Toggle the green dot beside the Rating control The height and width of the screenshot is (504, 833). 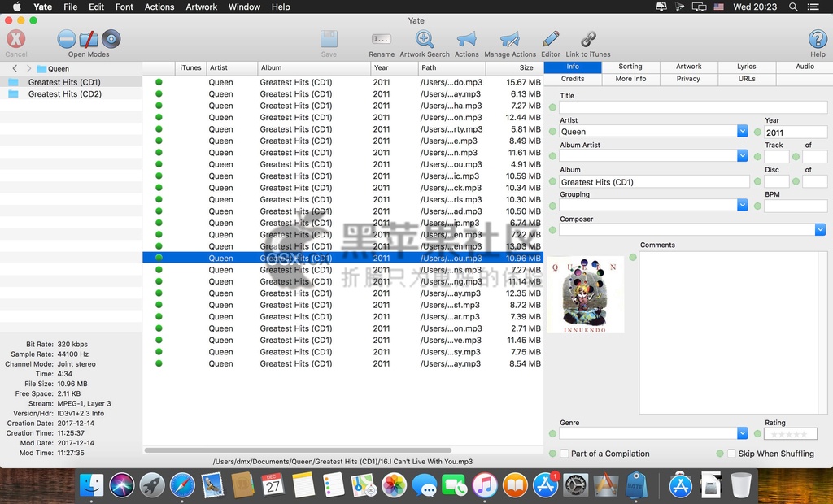[x=757, y=434]
